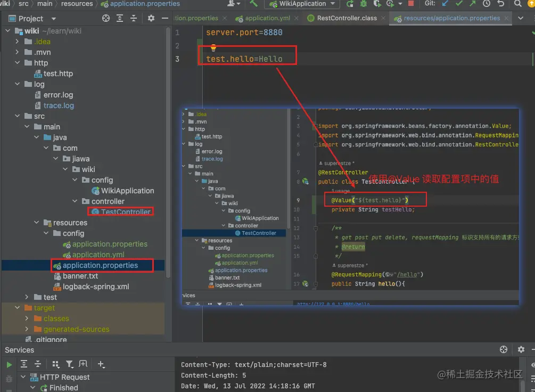Click the resources breadcrumb in navigation bar
Image resolution: width=535 pixels, height=392 pixels.
[77, 4]
